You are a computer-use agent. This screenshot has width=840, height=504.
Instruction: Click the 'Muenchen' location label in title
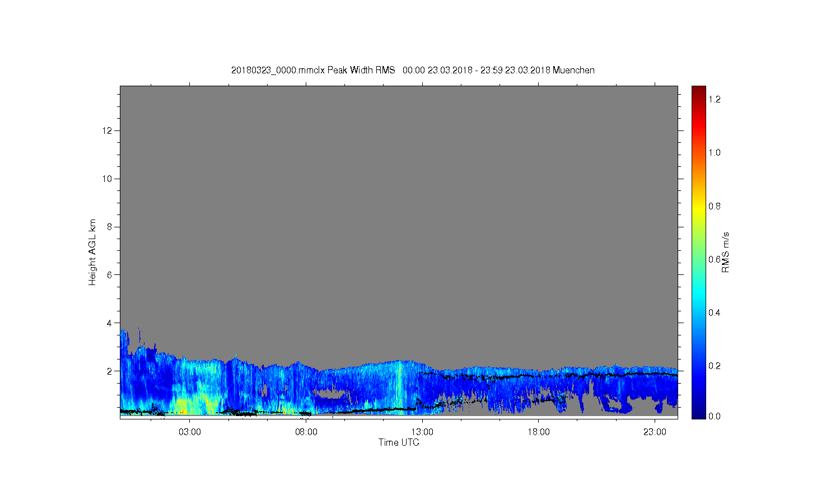click(x=573, y=70)
